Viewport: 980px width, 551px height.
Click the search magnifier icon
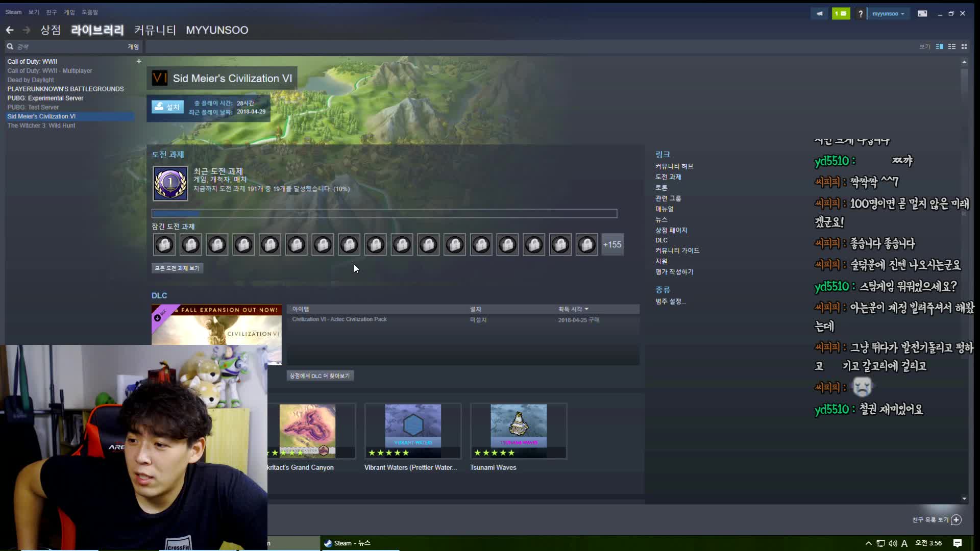point(10,46)
